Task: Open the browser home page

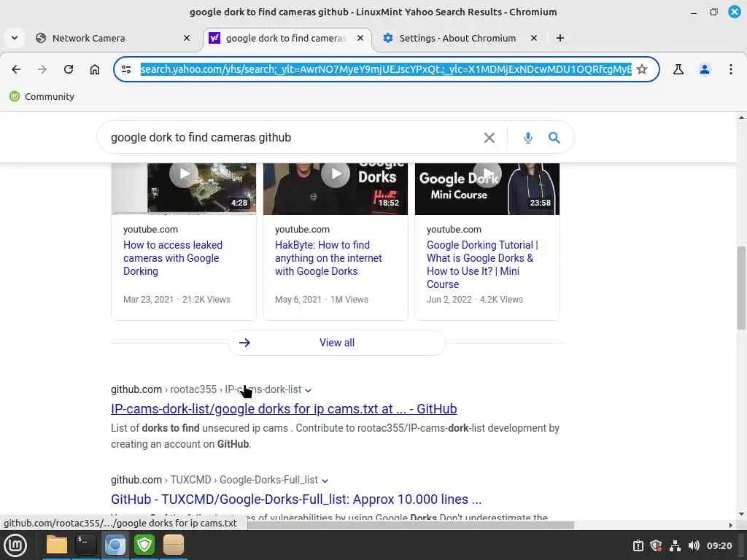Action: pyautogui.click(x=95, y=69)
